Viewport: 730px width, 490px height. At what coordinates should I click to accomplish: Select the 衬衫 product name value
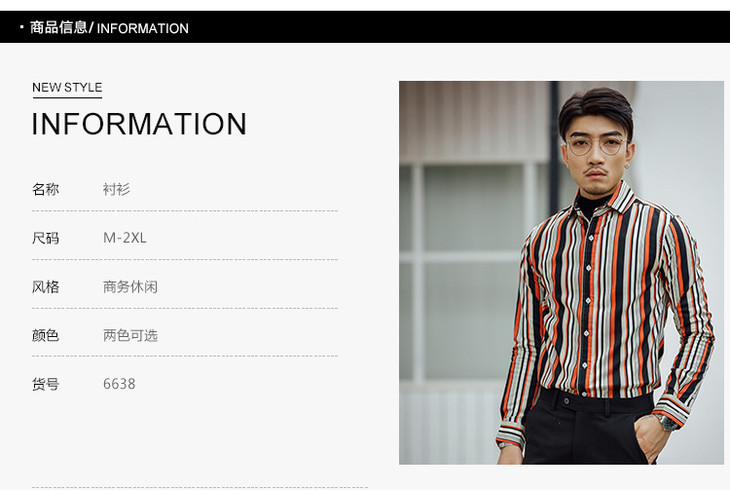[x=116, y=189]
